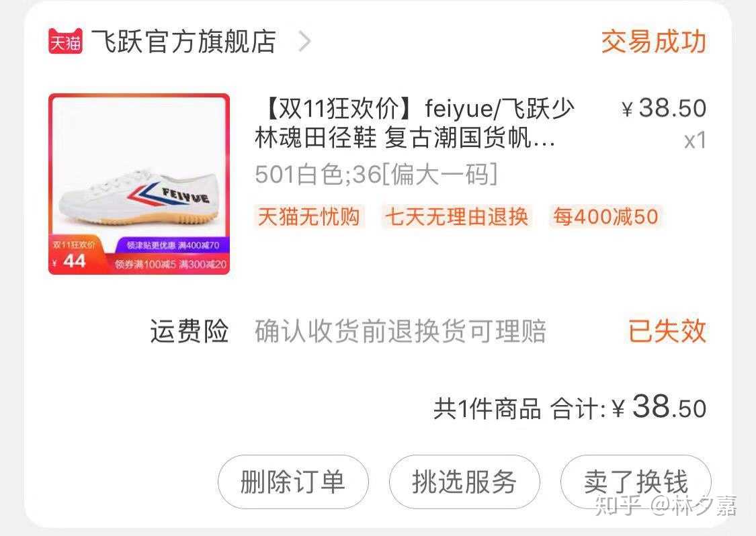Click the 删除订单 button
This screenshot has height=536, width=756.
(293, 482)
